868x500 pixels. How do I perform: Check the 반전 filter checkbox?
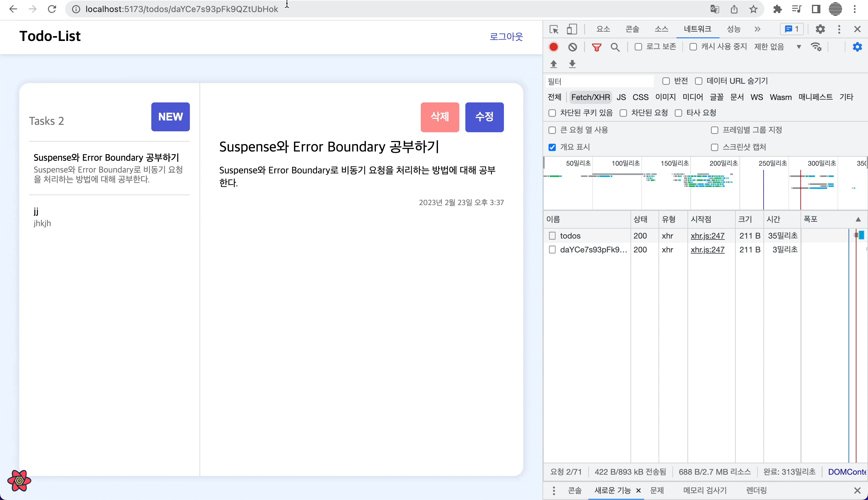pyautogui.click(x=666, y=81)
